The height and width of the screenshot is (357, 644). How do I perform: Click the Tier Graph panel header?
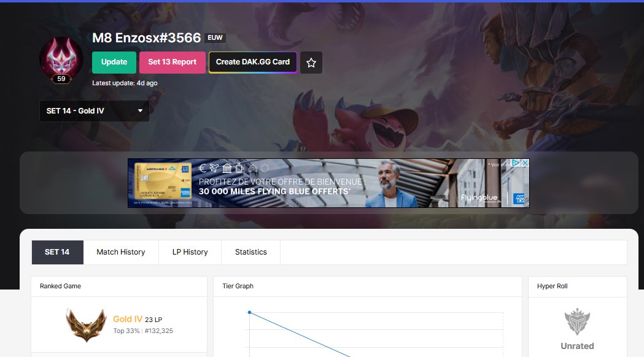(368, 286)
